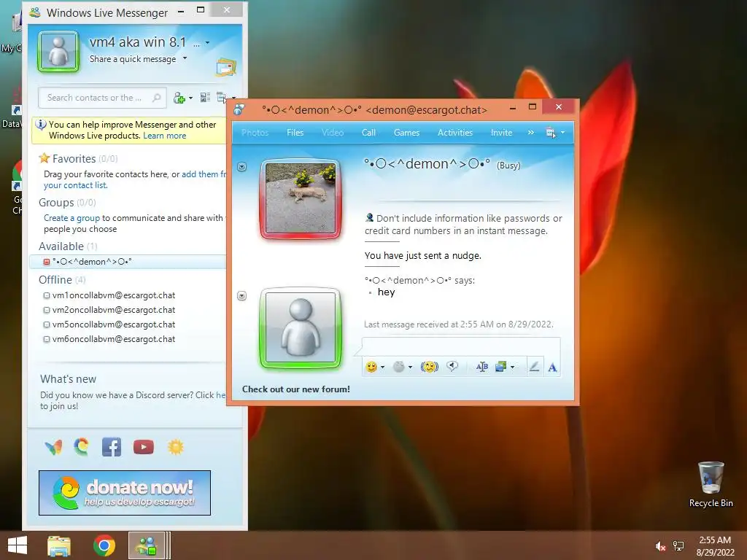Click the greyed-out Video toolbar item
This screenshot has width=747, height=560.
[x=333, y=133]
